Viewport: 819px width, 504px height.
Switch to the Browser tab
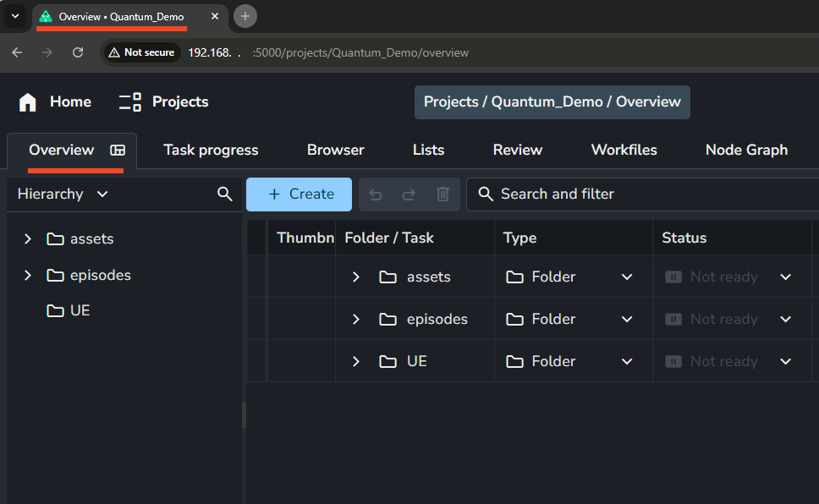[336, 150]
